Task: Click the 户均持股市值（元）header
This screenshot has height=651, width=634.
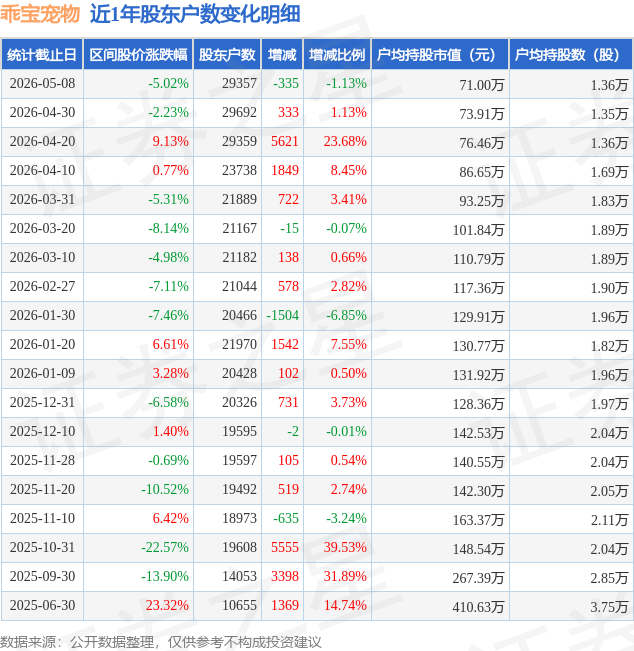Action: (x=440, y=54)
